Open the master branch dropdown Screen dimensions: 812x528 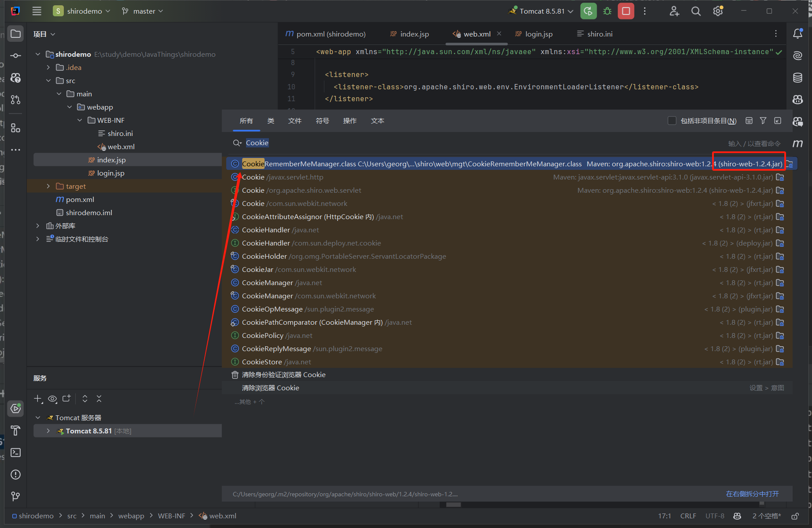[142, 11]
